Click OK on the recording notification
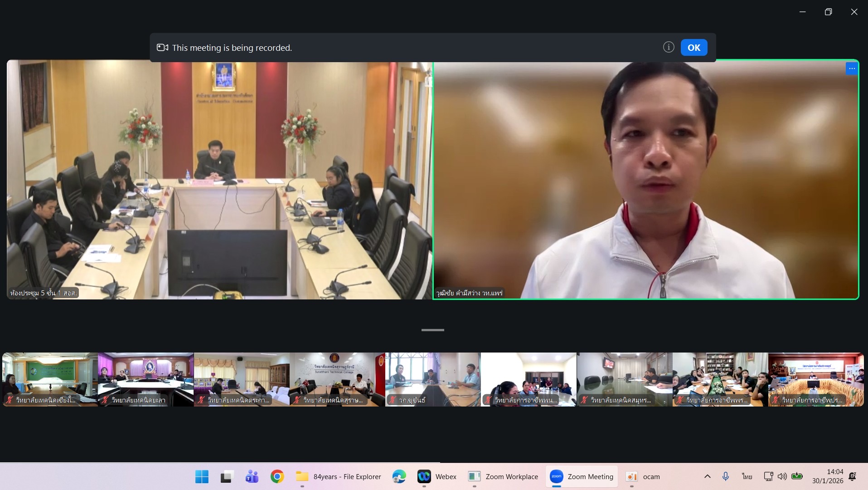The height and width of the screenshot is (490, 868). pyautogui.click(x=693, y=48)
